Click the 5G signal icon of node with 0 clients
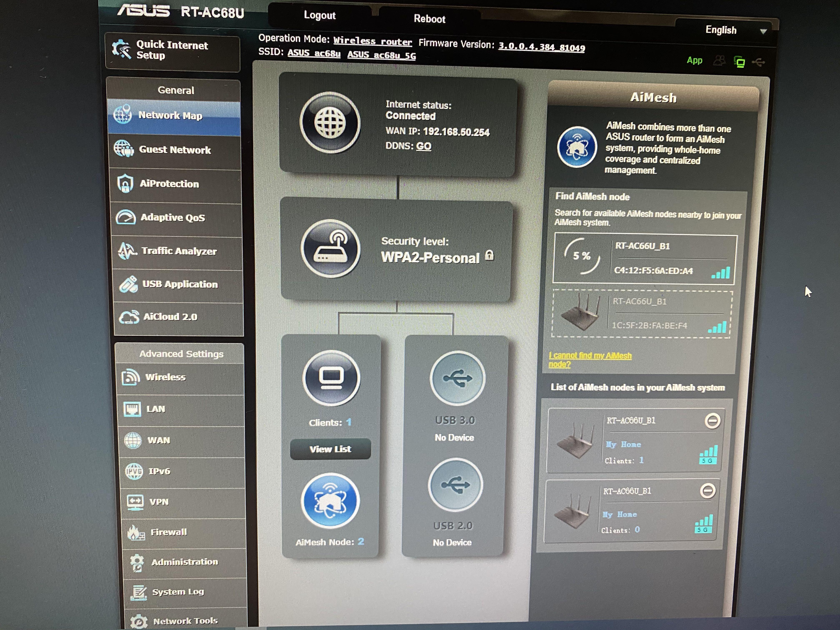The width and height of the screenshot is (840, 630). (704, 524)
